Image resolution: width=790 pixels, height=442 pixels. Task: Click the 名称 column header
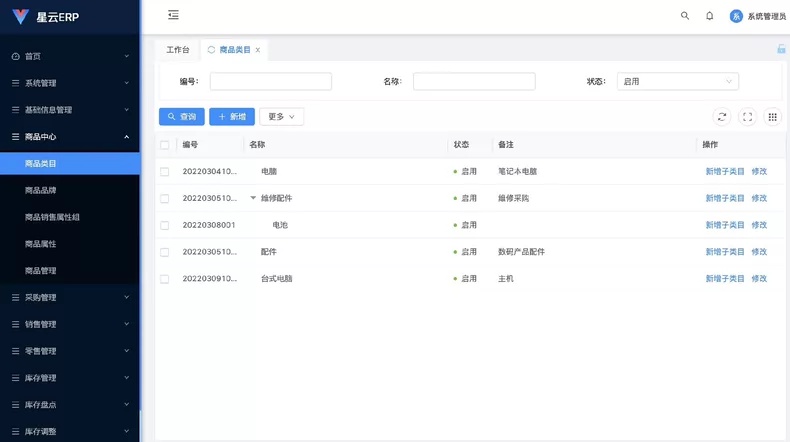tap(257, 145)
